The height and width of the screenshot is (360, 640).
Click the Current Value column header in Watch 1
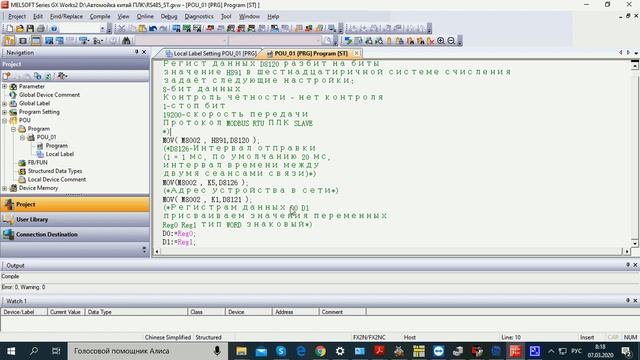[66, 312]
